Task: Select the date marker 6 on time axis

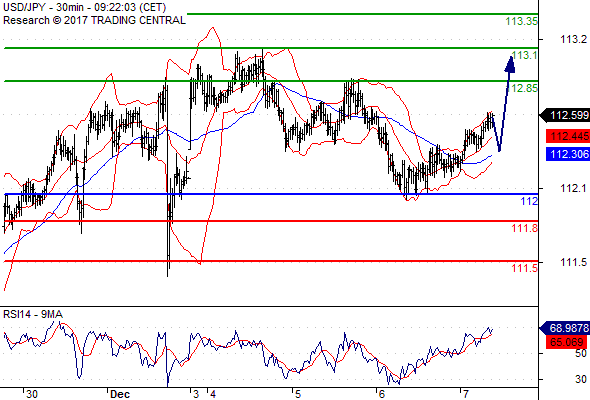Action: (x=382, y=394)
